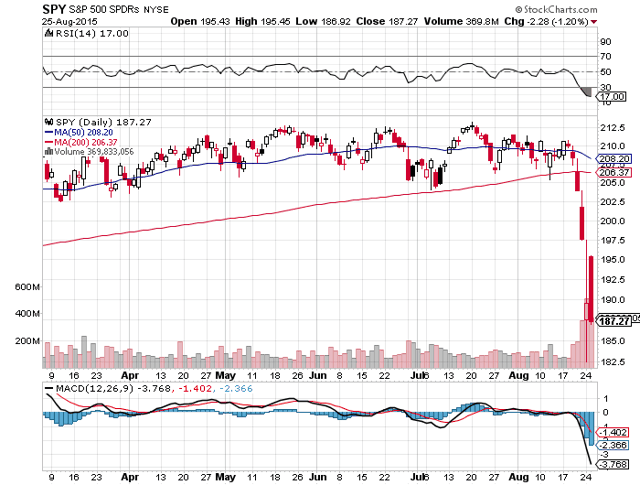Click the 'Close 187.27' value in header

click(x=387, y=21)
